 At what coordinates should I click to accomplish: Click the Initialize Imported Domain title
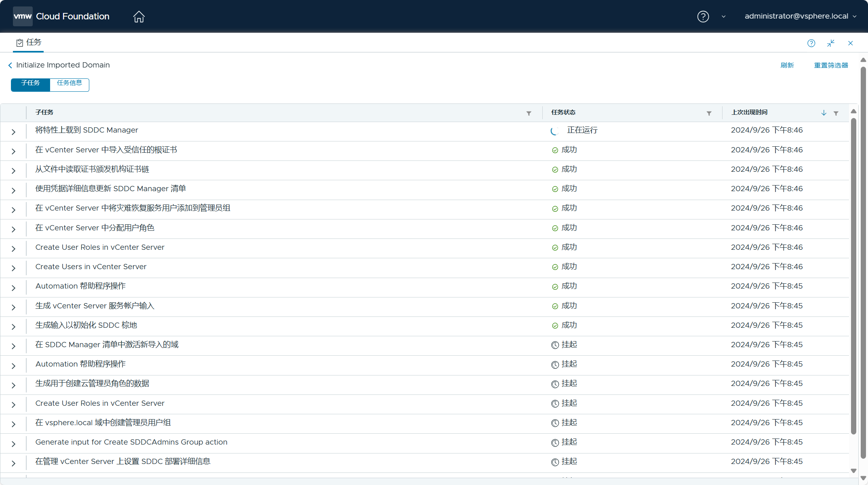[x=63, y=65]
